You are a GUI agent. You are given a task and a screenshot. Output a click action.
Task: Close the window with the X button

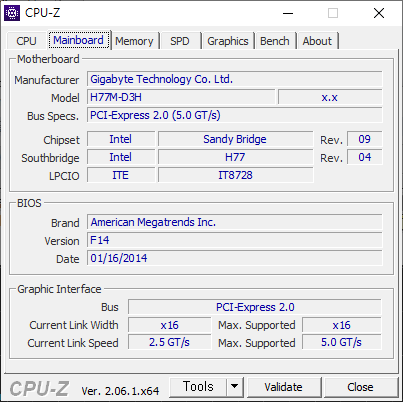click(x=379, y=13)
